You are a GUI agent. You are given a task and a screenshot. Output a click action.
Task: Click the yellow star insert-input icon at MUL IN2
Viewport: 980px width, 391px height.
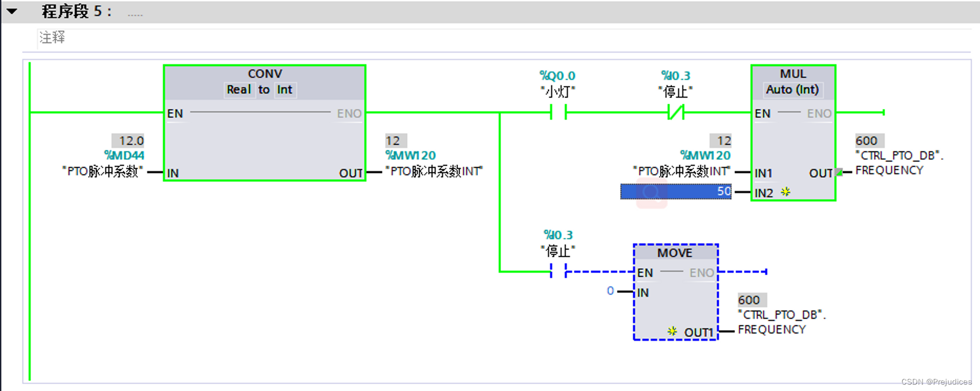point(786,192)
